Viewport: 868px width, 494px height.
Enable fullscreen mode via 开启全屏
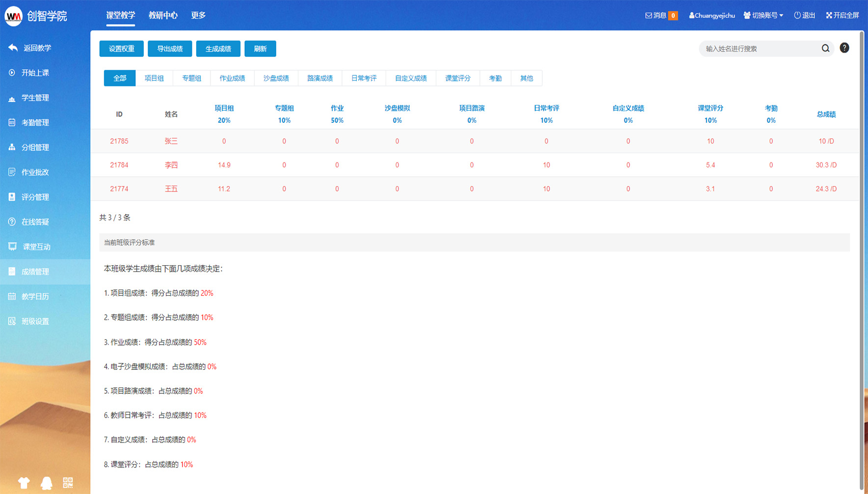842,15
